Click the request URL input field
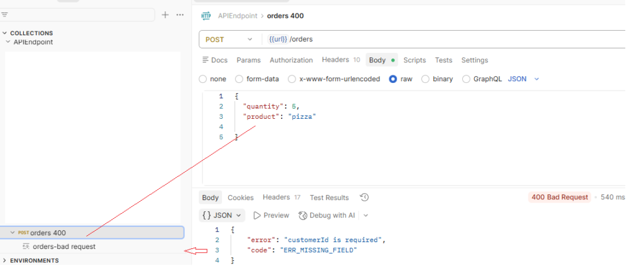This screenshot has width=644, height=266. tap(443, 40)
